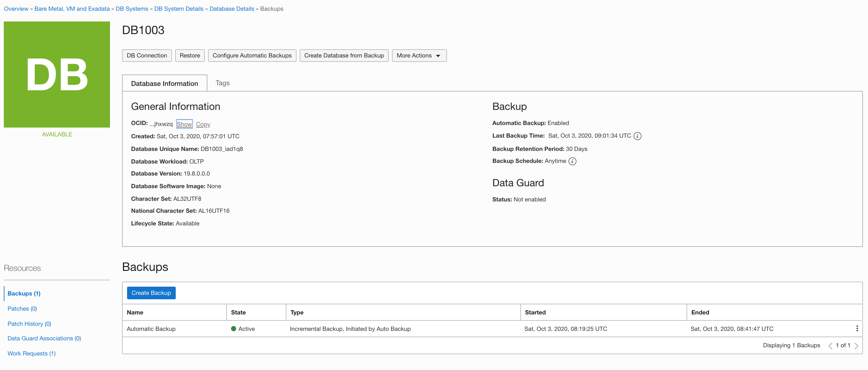Click the started time 08:19:25 UTC cell

[x=565, y=329]
